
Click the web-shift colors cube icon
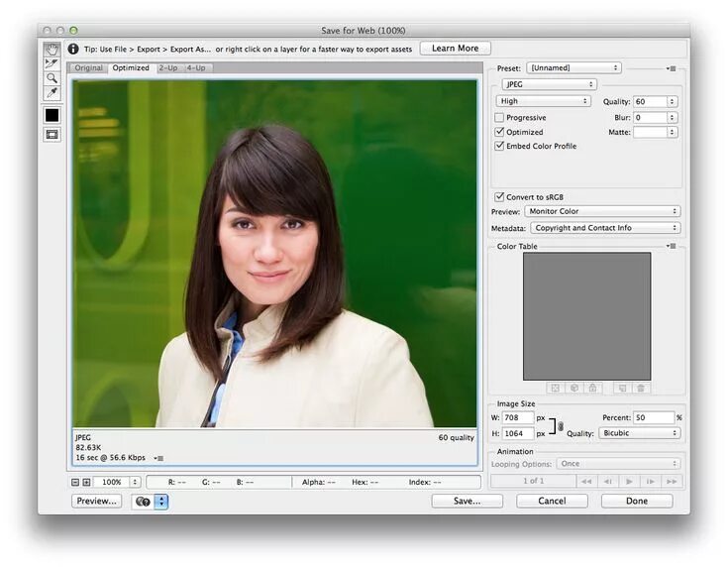click(574, 388)
